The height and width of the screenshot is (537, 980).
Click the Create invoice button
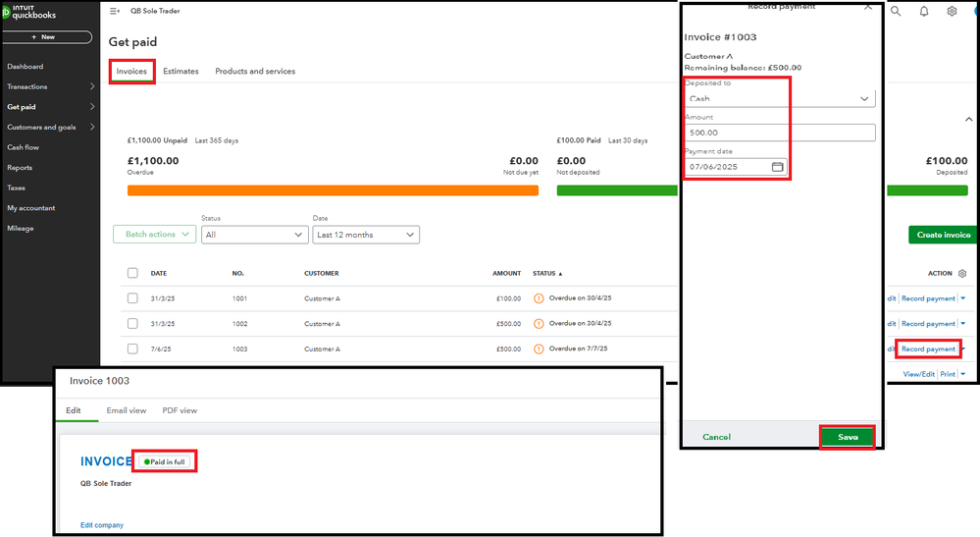[x=943, y=235]
